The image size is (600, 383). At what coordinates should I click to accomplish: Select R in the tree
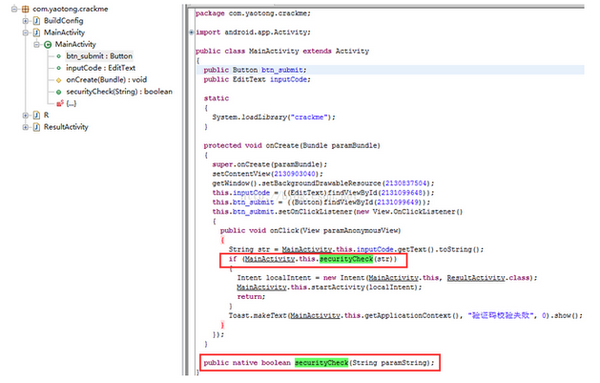pyautogui.click(x=46, y=115)
